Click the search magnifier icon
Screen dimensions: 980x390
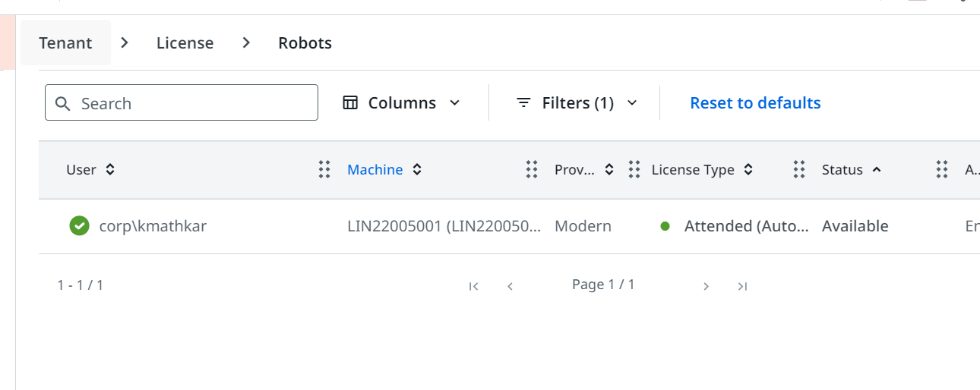(63, 103)
